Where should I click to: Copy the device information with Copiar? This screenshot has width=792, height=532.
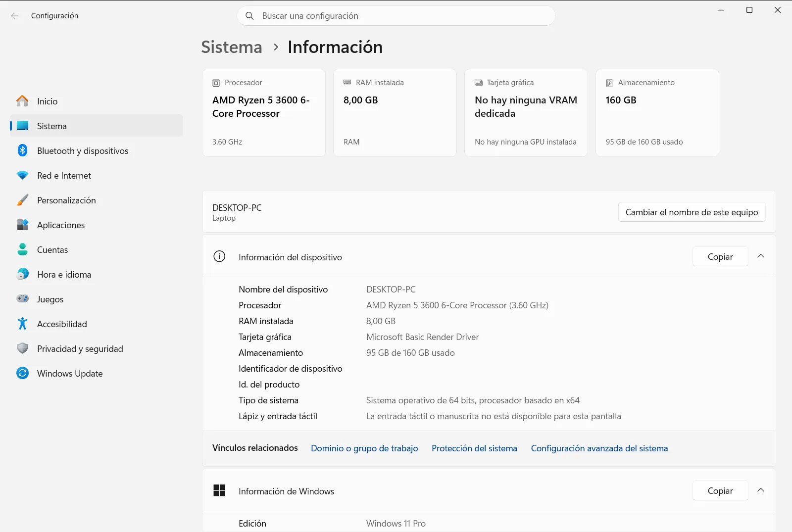coord(720,256)
